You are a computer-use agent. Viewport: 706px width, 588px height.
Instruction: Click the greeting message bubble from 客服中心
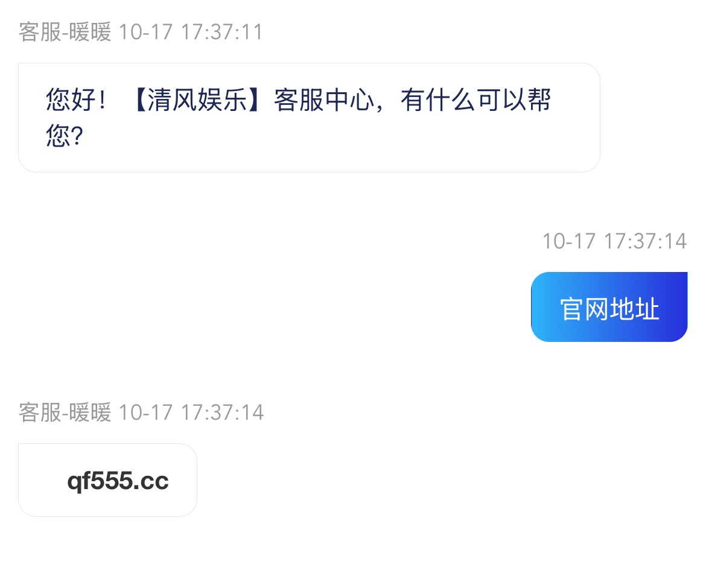309,118
